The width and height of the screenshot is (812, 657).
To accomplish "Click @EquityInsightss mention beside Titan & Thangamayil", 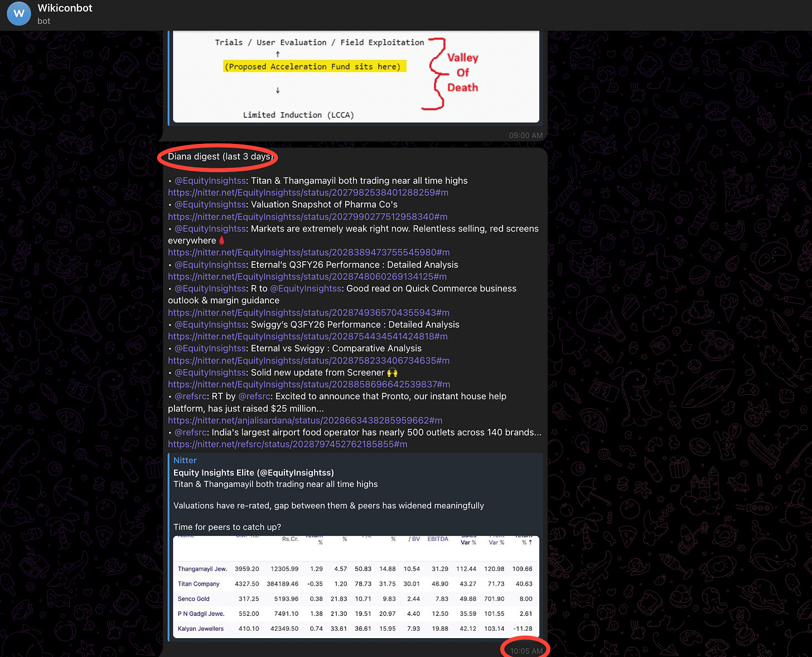I will click(210, 181).
